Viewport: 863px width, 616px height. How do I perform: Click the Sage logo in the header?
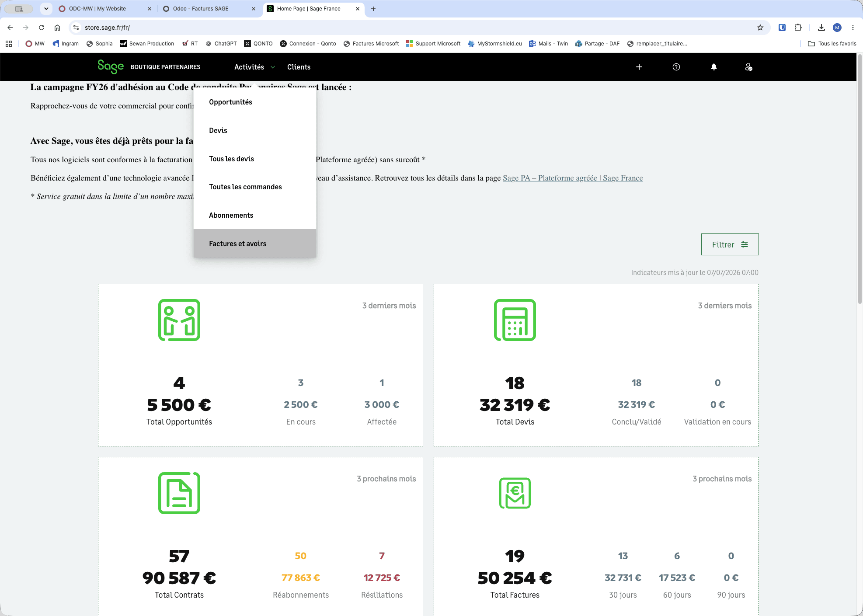pos(111,66)
